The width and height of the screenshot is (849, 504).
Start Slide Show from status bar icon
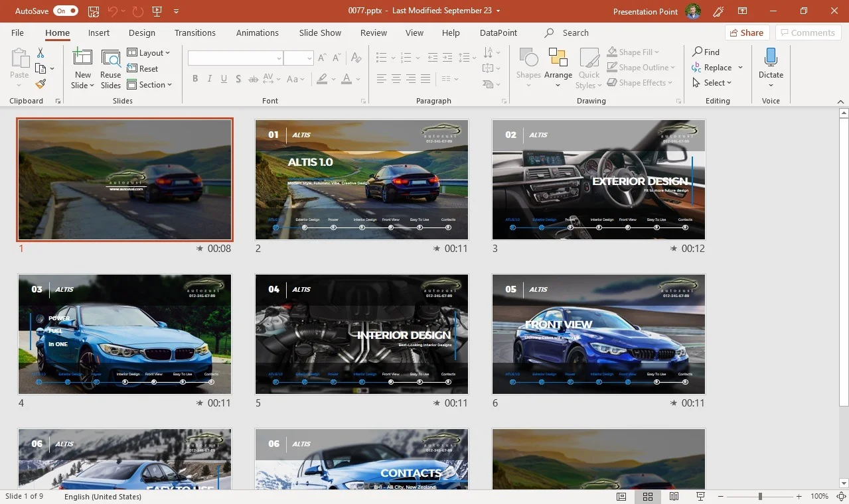coord(700,496)
